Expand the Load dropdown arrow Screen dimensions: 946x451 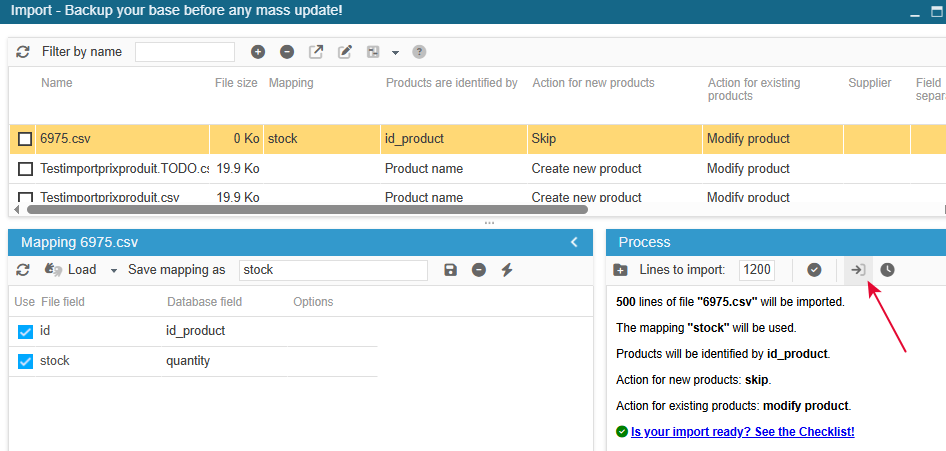click(113, 270)
